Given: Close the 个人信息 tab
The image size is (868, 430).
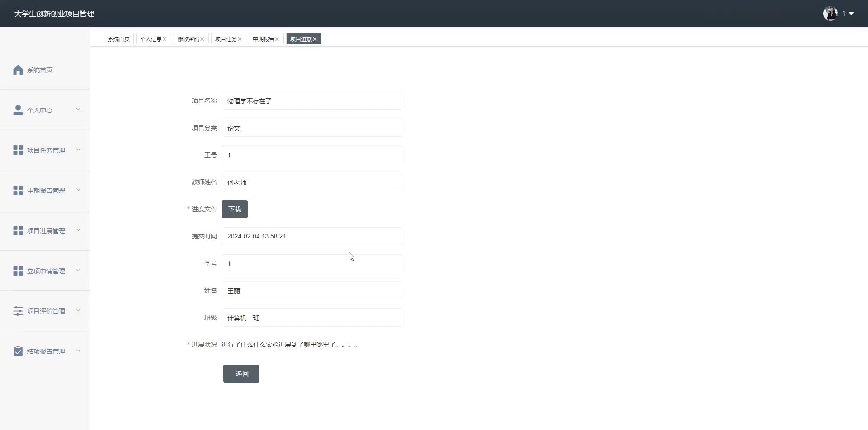Looking at the screenshot, I should 165,39.
